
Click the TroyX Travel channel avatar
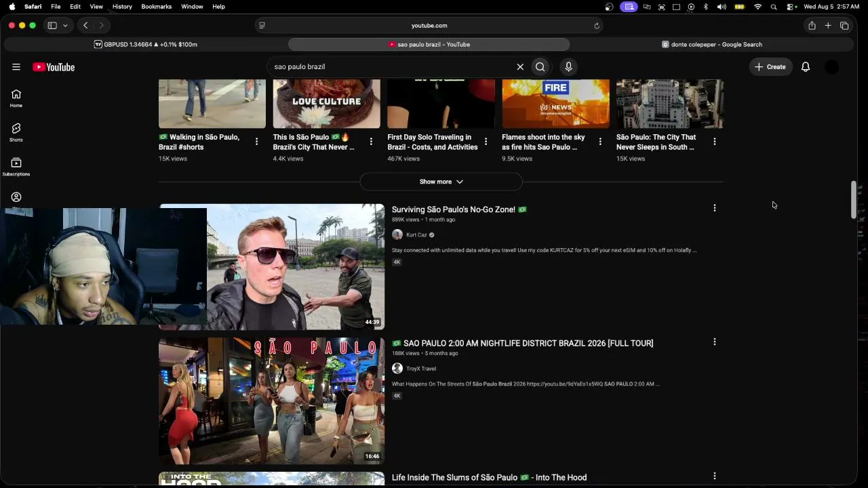pos(397,369)
